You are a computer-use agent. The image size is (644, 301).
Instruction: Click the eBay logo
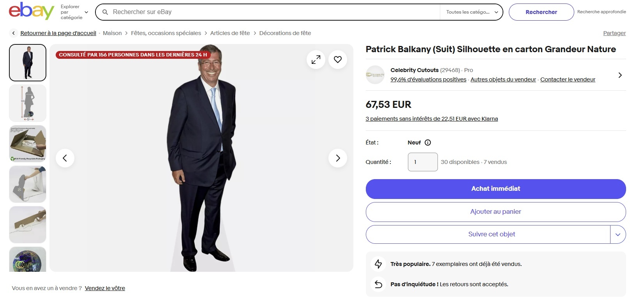pos(32,11)
